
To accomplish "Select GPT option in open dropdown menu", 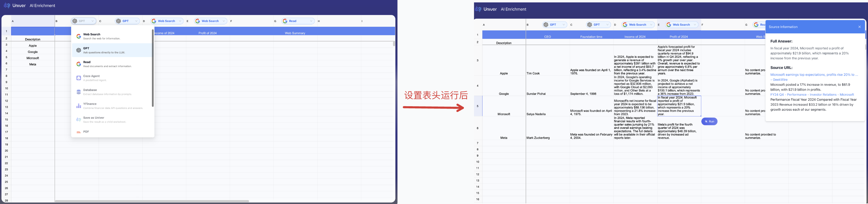I will coord(112,50).
